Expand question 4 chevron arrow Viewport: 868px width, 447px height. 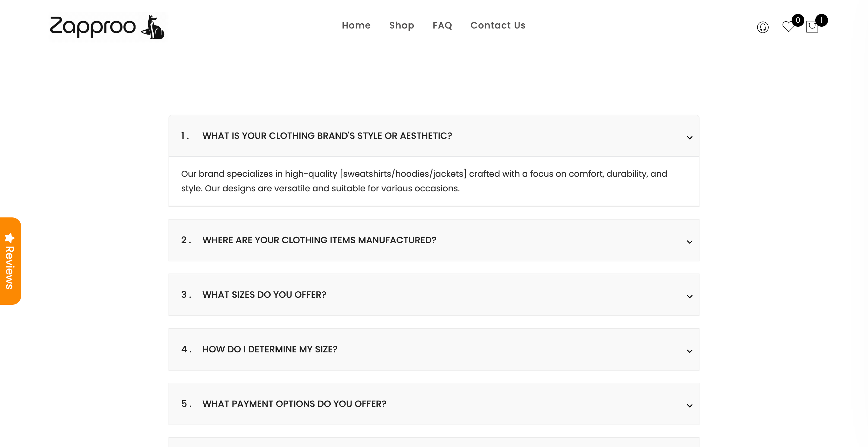[x=689, y=351]
